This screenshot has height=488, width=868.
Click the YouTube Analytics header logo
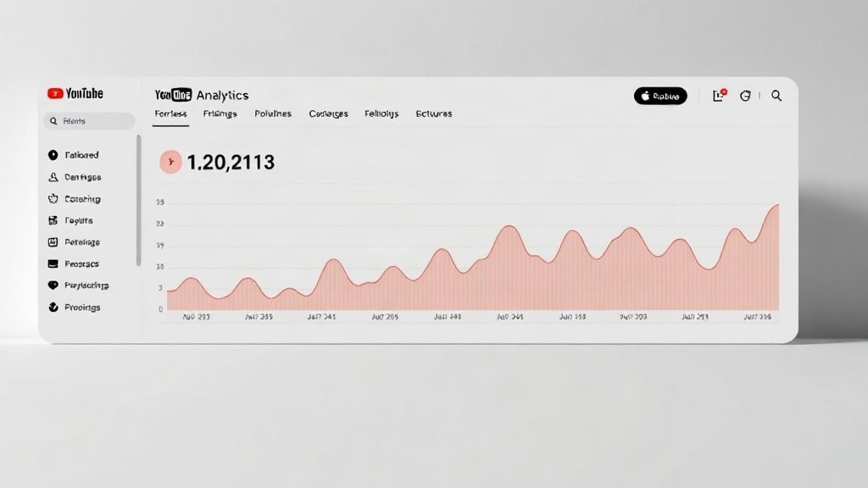click(x=202, y=95)
